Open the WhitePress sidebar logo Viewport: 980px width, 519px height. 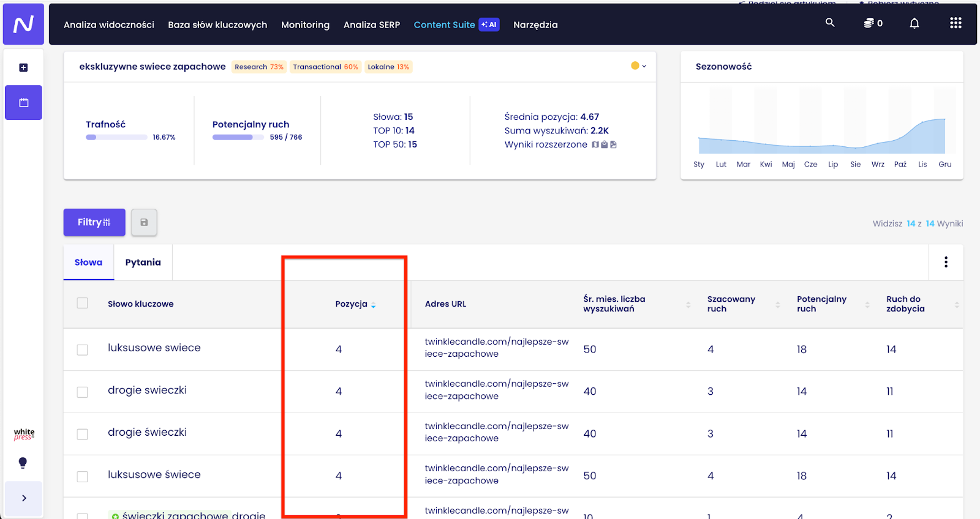24,434
